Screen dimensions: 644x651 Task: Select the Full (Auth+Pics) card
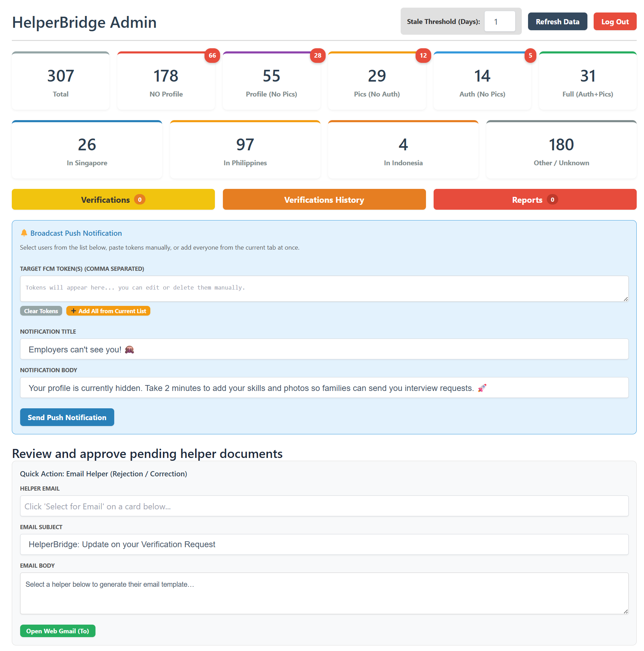[588, 81]
